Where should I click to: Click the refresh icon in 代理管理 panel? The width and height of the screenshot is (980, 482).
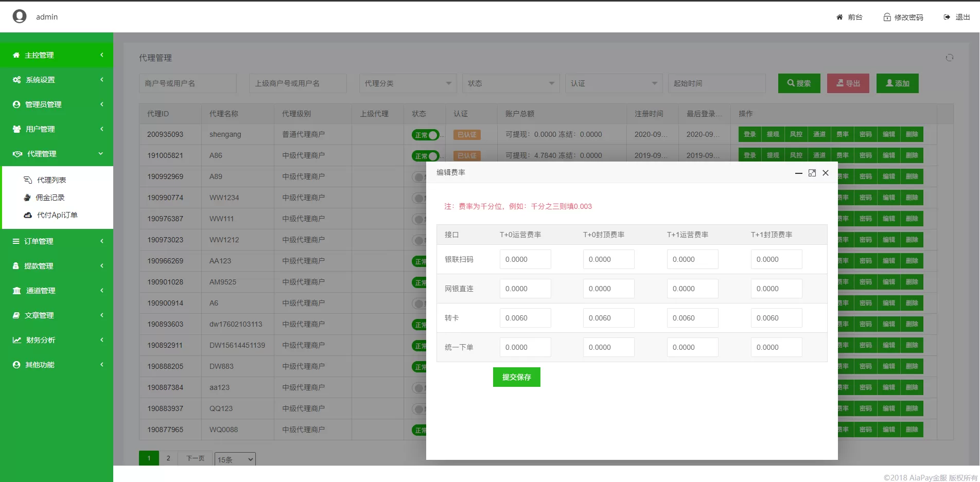(949, 58)
